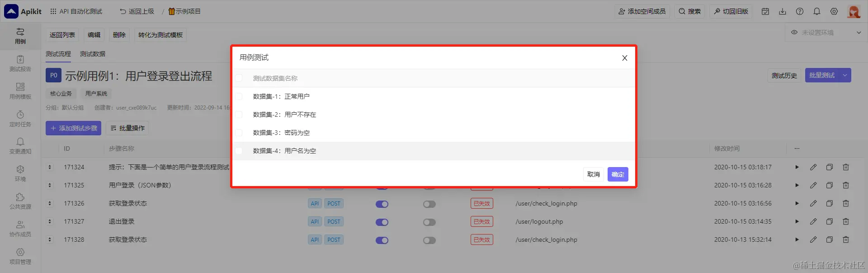Click 取消 in the dialog
868x273 pixels.
(x=594, y=174)
